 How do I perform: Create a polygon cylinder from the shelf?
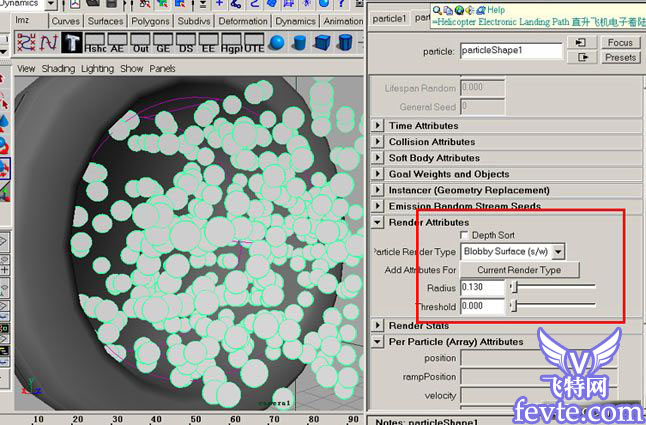[x=345, y=43]
